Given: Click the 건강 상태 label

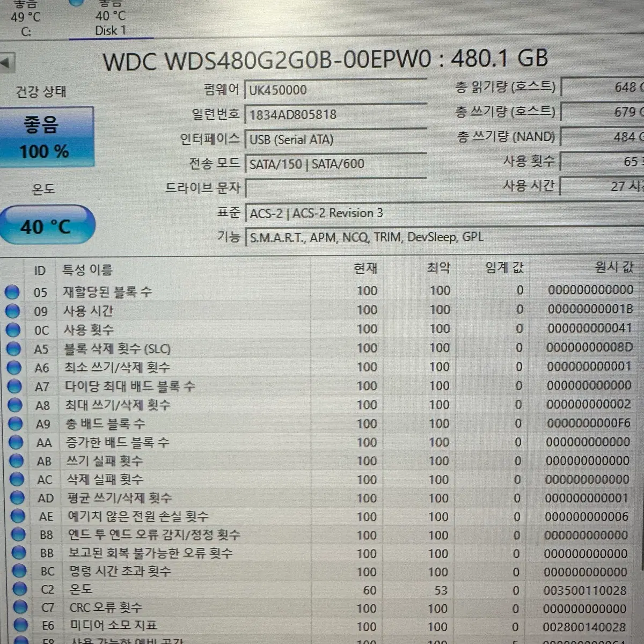Looking at the screenshot, I should click(41, 92).
